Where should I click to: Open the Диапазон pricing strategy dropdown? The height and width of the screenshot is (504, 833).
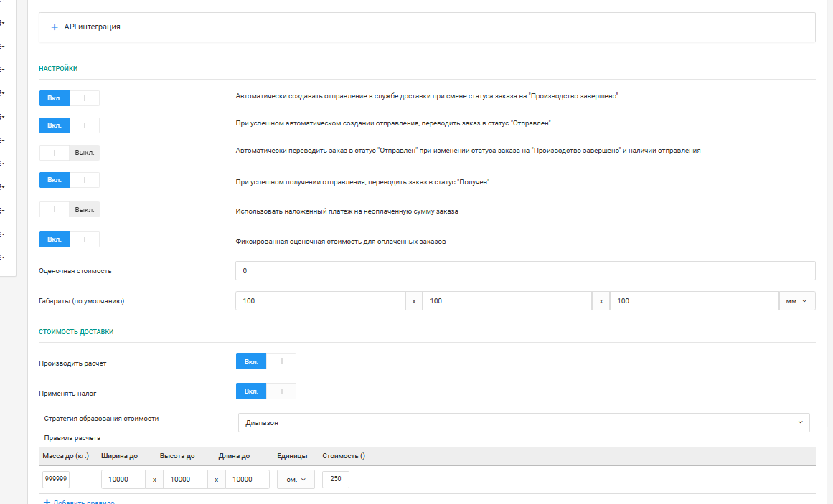click(x=524, y=423)
